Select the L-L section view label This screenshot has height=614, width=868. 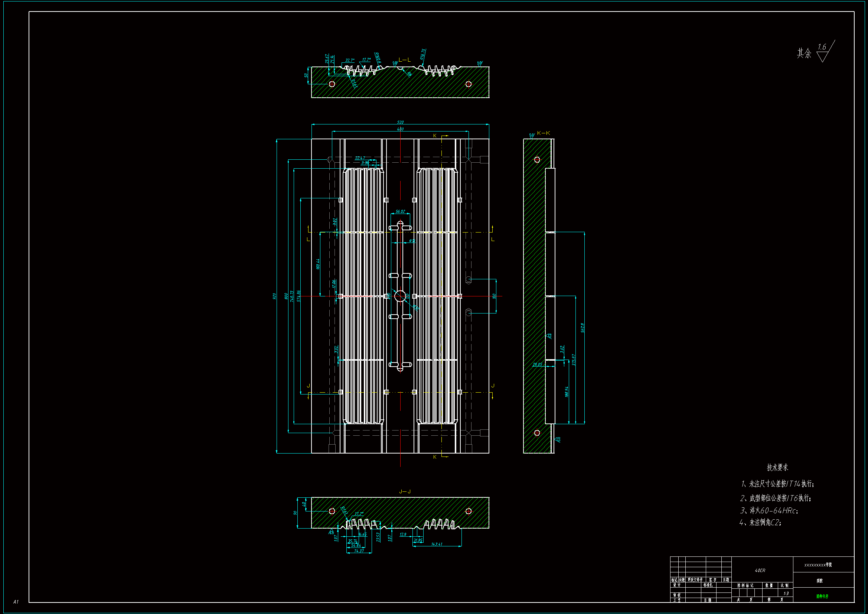click(x=405, y=60)
